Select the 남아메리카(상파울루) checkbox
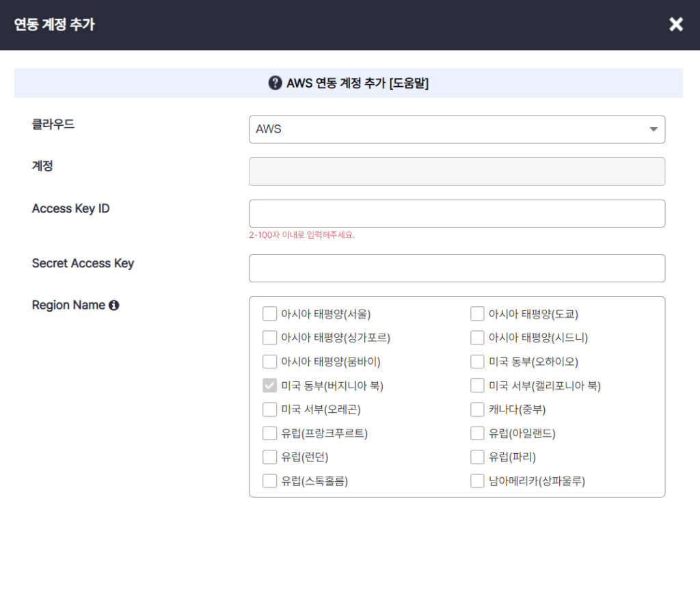 pos(476,481)
